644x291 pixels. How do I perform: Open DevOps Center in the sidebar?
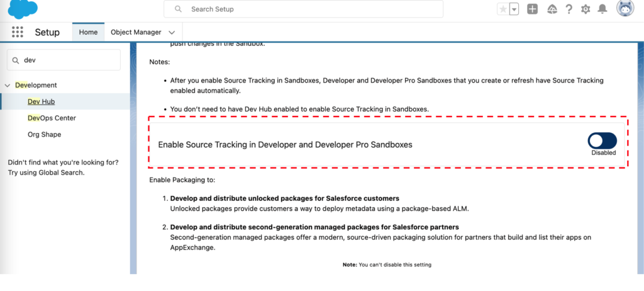coord(52,118)
